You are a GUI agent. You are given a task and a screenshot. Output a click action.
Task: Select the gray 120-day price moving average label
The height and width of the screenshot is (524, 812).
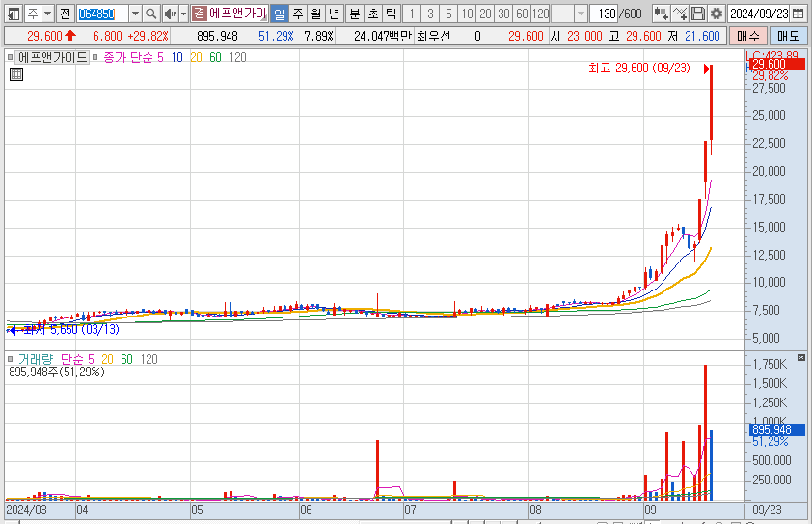click(x=237, y=57)
